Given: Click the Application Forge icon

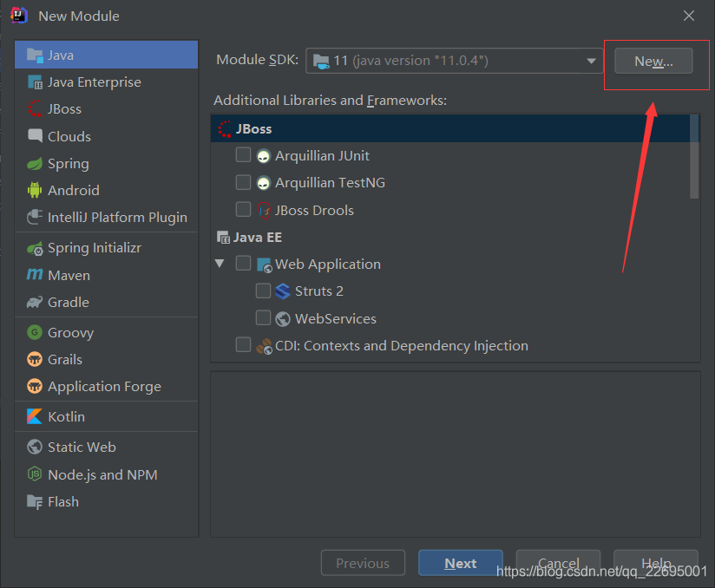Looking at the screenshot, I should click(x=35, y=386).
